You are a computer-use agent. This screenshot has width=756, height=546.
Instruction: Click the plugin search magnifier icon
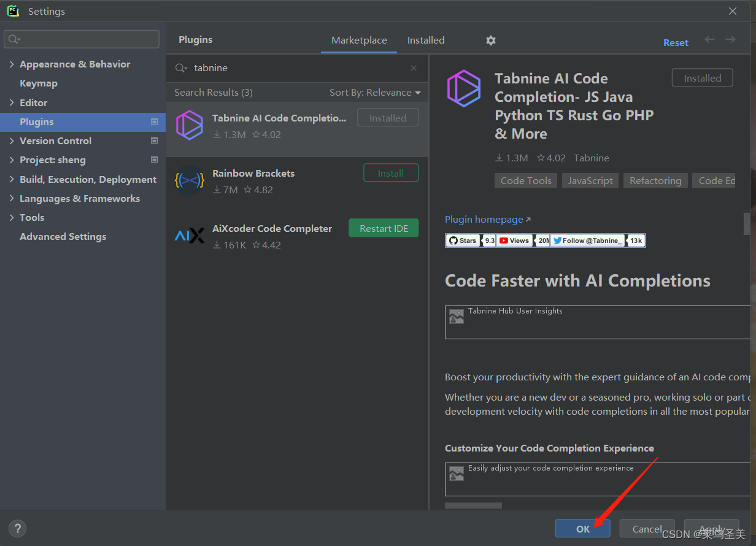181,68
